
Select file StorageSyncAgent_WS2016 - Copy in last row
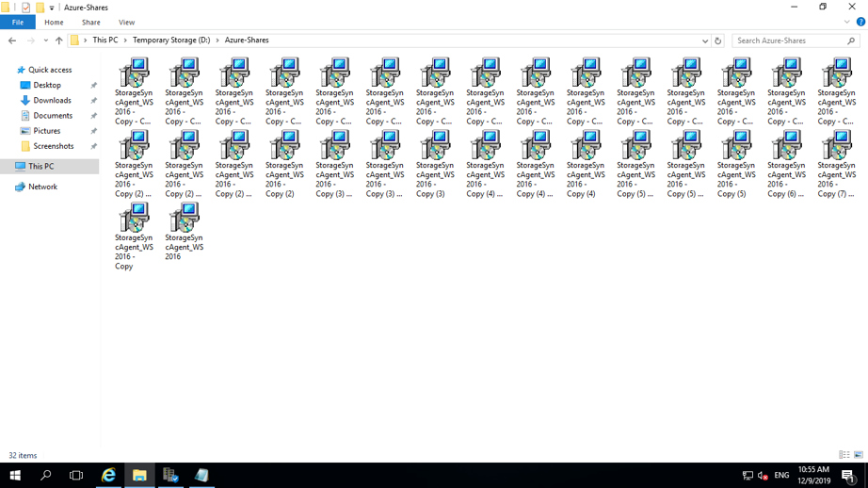134,236
